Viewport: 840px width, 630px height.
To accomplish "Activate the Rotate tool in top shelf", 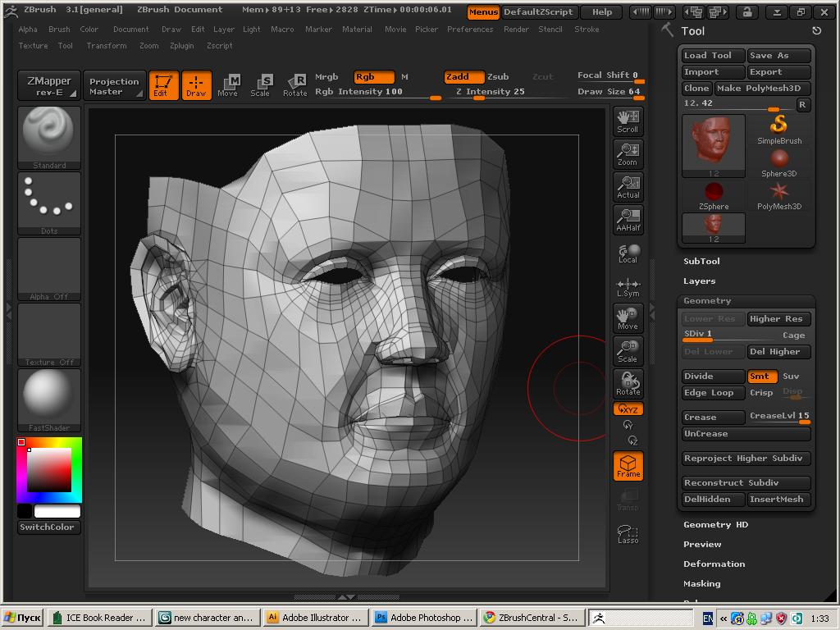I will [294, 85].
